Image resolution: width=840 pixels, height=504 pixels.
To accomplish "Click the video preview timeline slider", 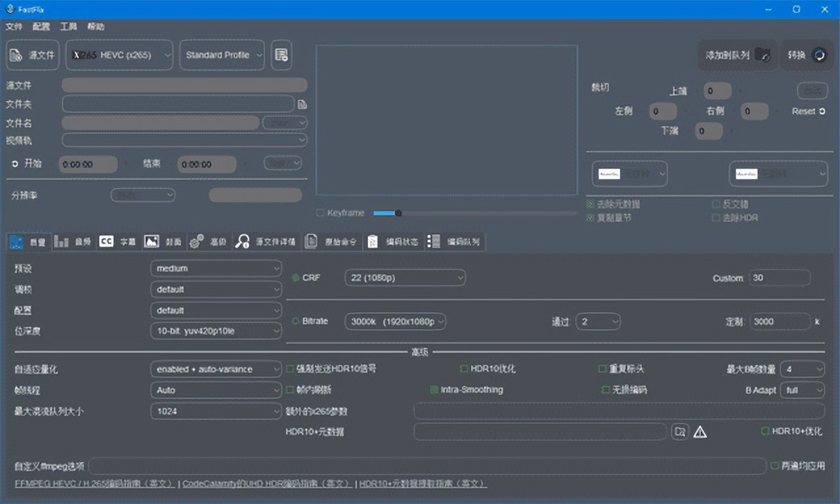I will pos(474,213).
